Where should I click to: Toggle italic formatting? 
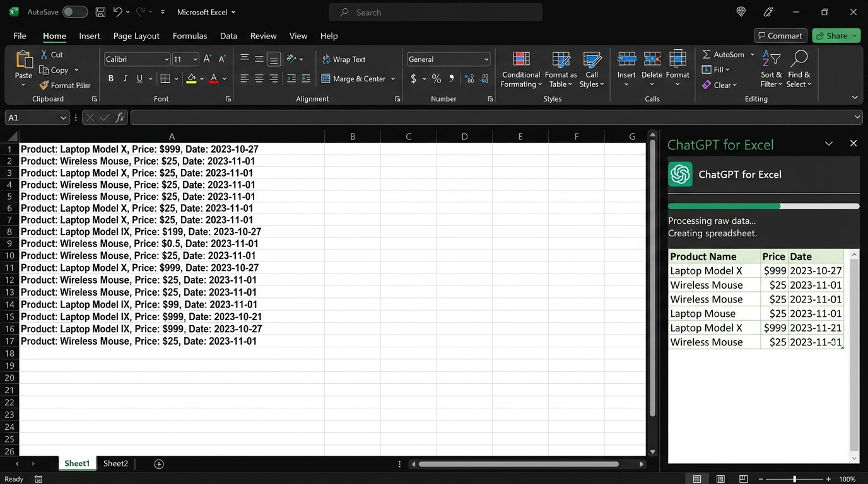125,78
